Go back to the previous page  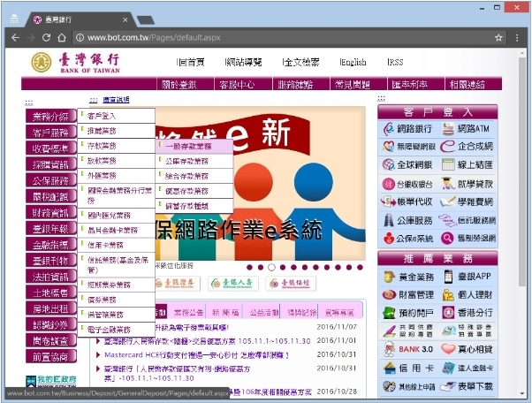coord(15,37)
